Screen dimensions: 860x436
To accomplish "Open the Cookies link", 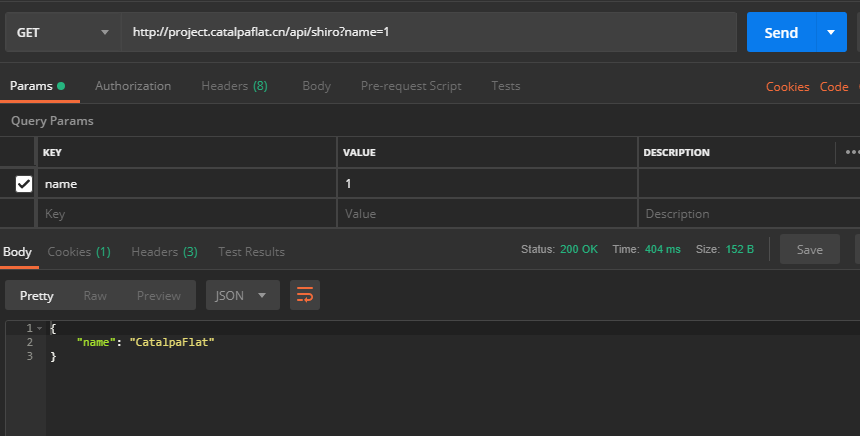I will coord(788,87).
